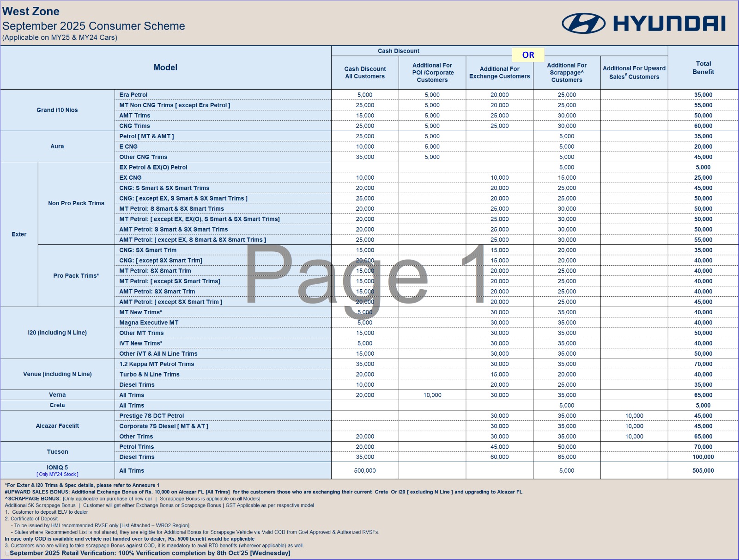Select the 505,000 total benefit cell
This screenshot has height=560, width=739.
coord(703,471)
